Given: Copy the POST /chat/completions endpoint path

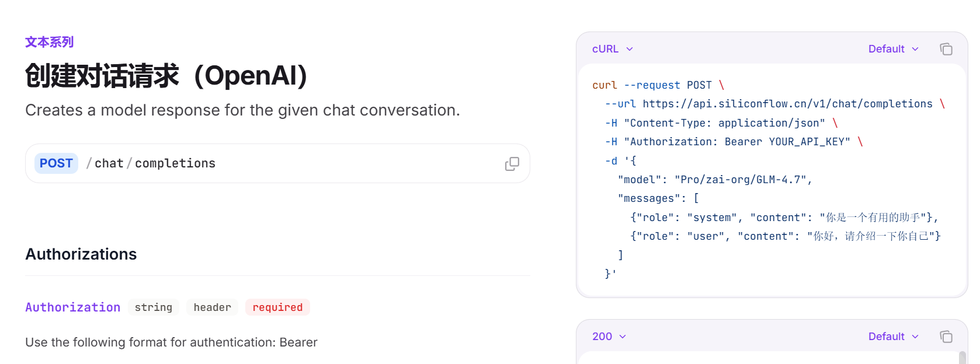Looking at the screenshot, I should point(512,164).
